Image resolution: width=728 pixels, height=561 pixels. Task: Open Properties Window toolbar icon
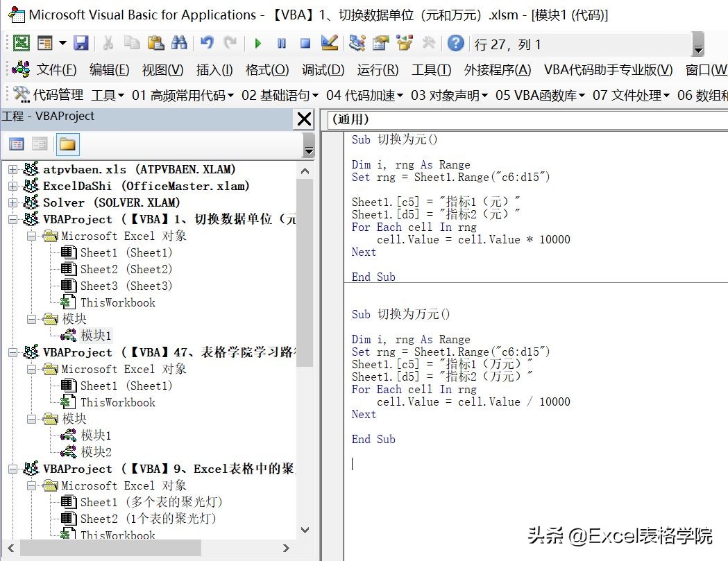pyautogui.click(x=381, y=43)
